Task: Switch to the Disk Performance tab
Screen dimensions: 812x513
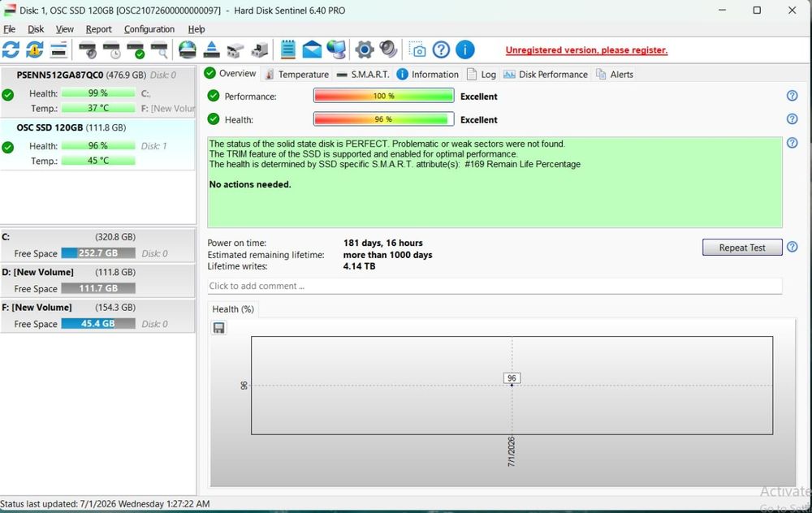Action: point(546,75)
